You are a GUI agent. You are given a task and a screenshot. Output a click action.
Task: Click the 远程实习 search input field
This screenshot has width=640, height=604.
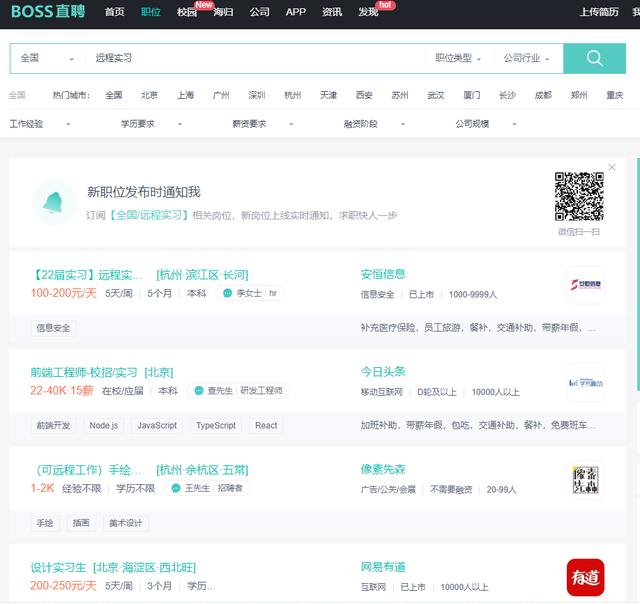pos(255,58)
